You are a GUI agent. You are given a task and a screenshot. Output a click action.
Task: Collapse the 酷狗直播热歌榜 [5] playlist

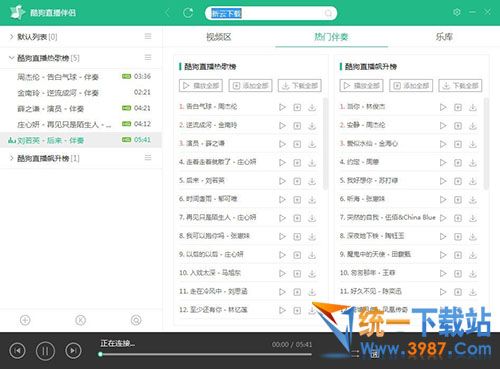pyautogui.click(x=12, y=58)
